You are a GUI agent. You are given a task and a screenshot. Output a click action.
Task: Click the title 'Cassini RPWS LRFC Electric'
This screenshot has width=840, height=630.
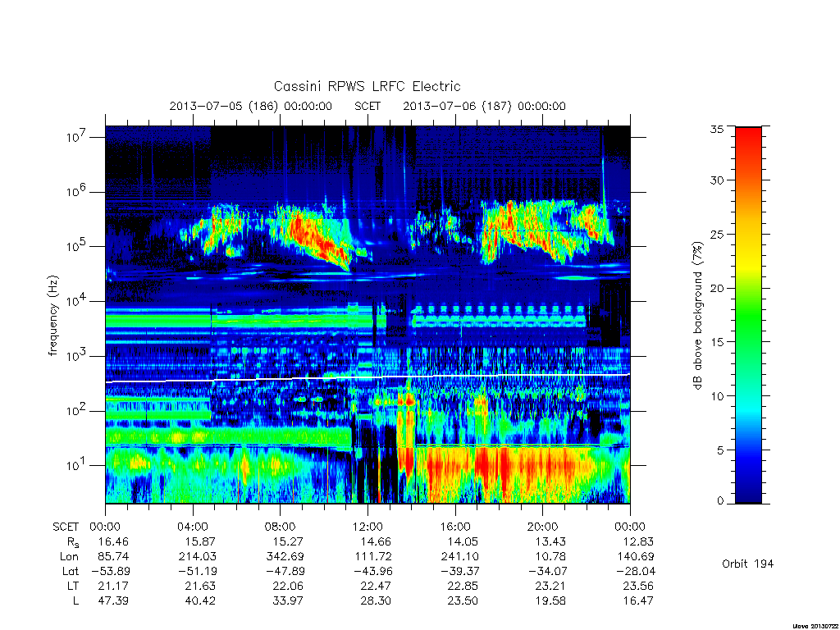(367, 86)
